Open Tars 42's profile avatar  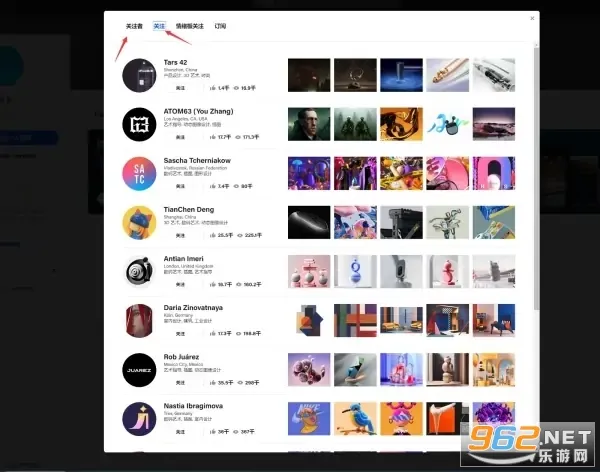139,76
